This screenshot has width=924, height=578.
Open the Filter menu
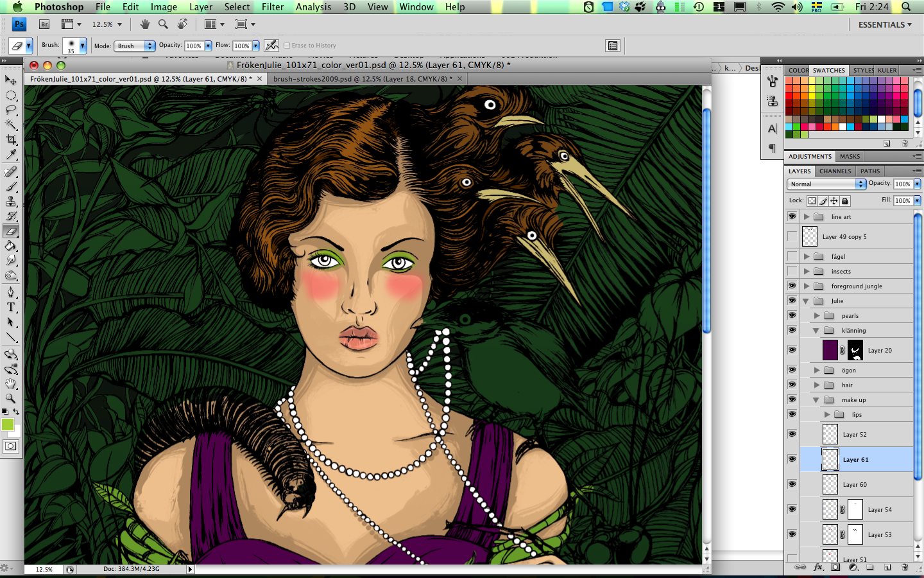coord(273,7)
